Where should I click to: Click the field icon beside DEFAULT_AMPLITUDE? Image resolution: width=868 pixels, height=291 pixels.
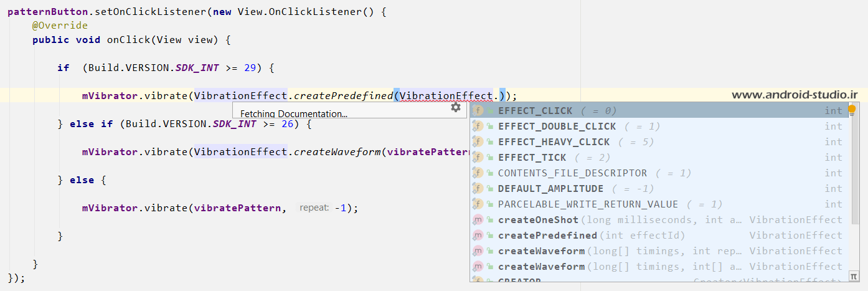[478, 189]
